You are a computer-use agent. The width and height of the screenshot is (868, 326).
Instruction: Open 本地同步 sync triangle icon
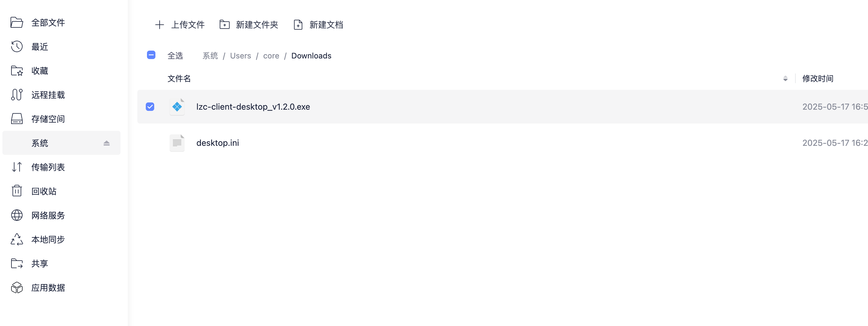coord(17,239)
